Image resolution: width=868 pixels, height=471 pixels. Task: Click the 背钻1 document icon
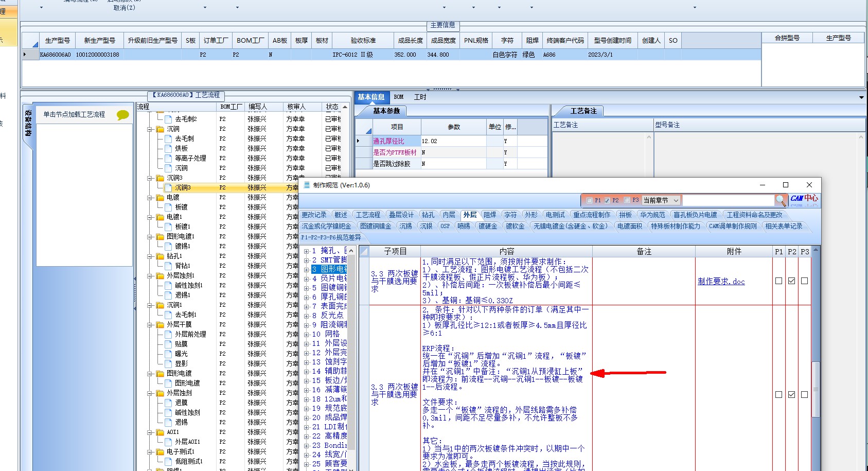coord(168,266)
